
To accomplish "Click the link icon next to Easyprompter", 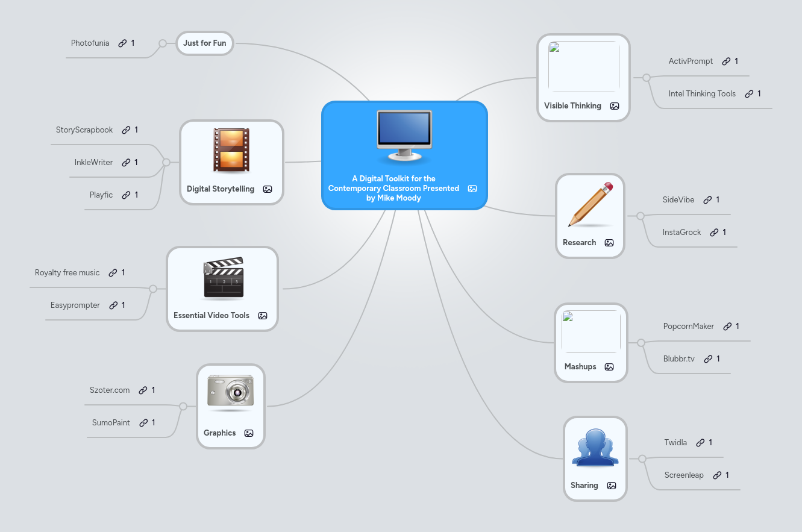I will [113, 305].
